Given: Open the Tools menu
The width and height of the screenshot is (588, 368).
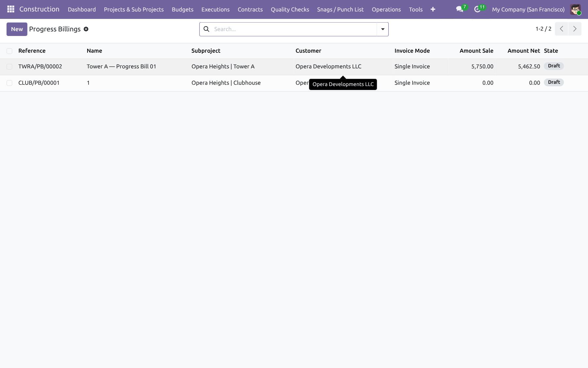Looking at the screenshot, I should pyautogui.click(x=416, y=9).
